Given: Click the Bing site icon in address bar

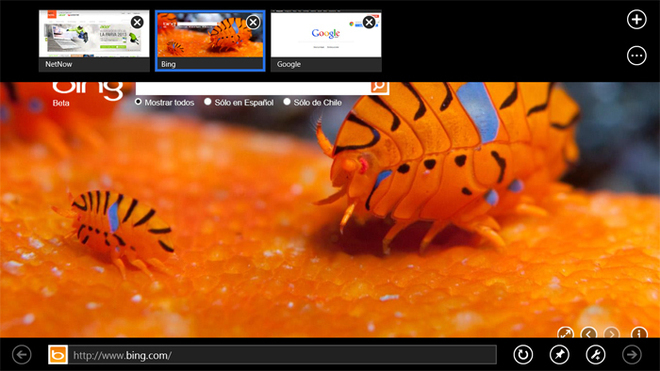Looking at the screenshot, I should pos(58,355).
